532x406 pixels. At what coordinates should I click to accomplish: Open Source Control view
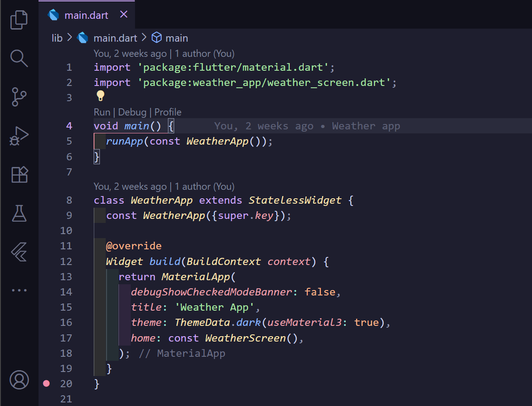[19, 97]
